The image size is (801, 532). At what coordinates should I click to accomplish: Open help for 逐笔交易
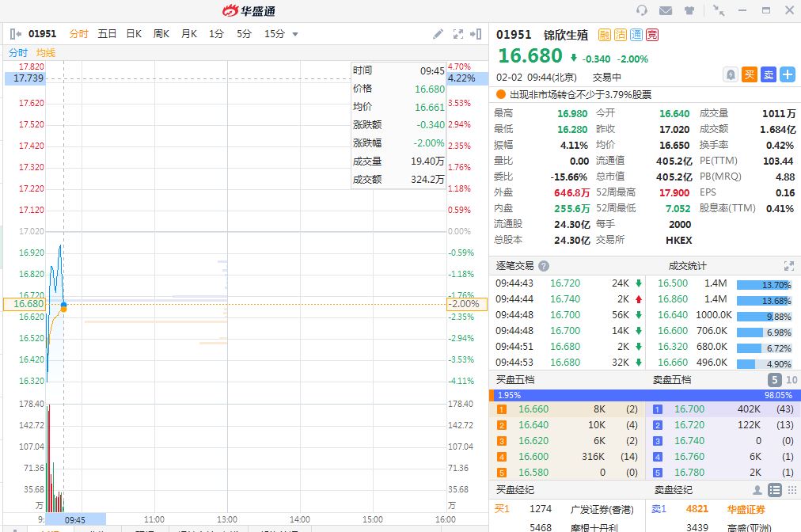click(544, 266)
